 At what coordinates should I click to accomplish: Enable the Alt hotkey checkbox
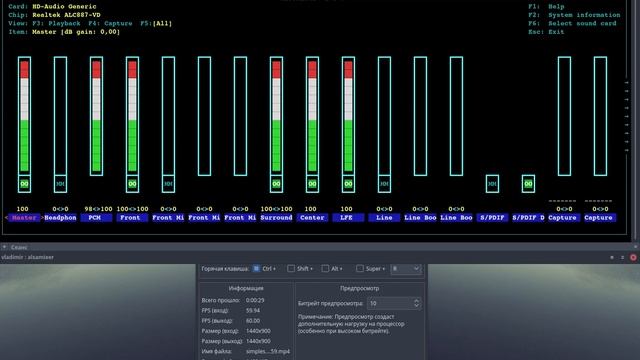325,269
